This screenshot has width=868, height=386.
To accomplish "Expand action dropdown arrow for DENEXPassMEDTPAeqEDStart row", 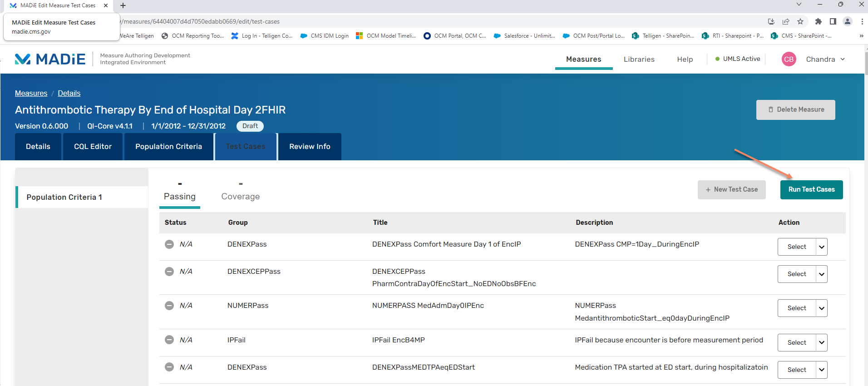I will (822, 370).
